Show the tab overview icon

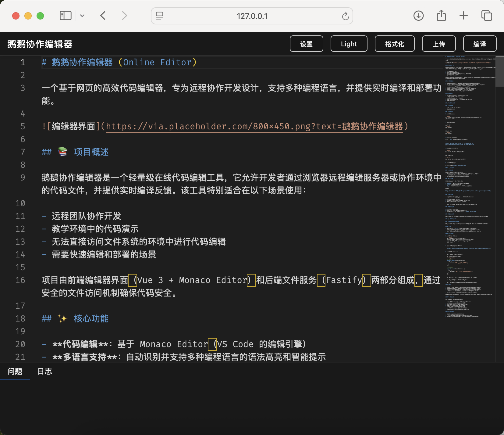click(x=486, y=16)
